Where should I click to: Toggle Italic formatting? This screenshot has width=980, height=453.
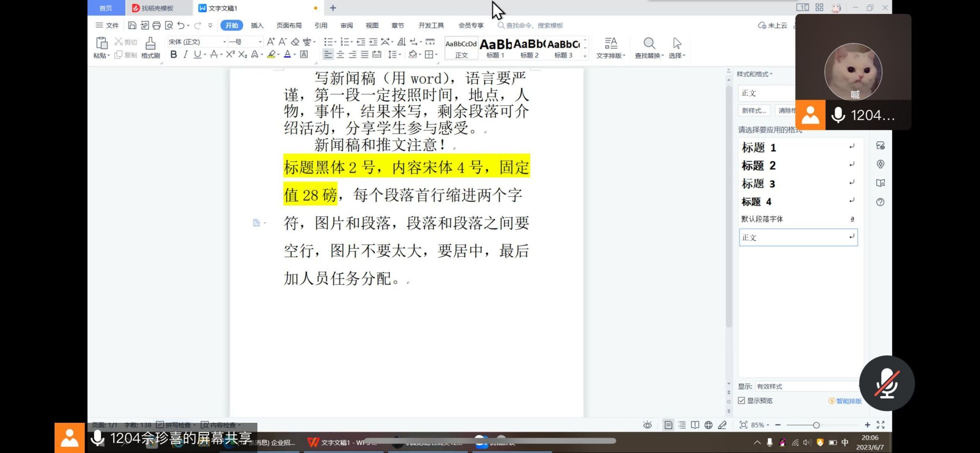(185, 55)
